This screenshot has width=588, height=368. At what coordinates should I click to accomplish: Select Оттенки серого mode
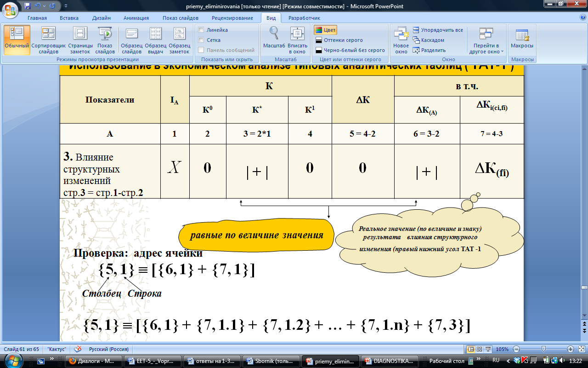click(339, 40)
